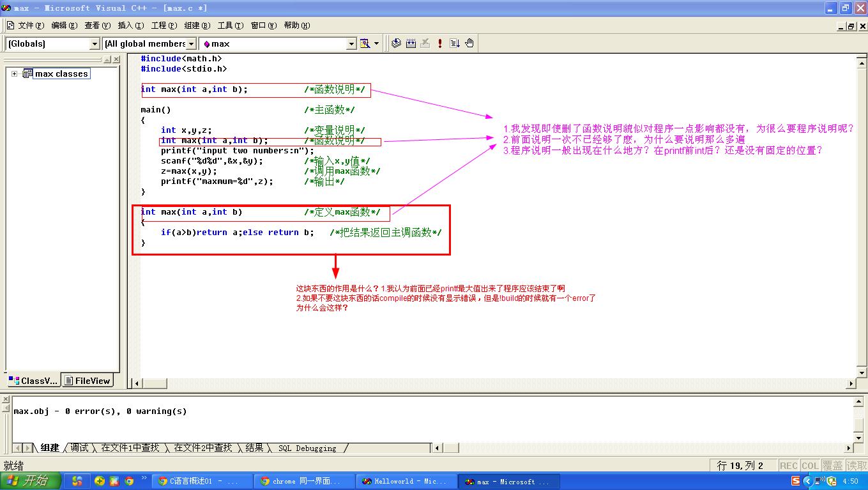868x490 pixels.
Task: Click the output tabs left scroll arrow
Action: pyautogui.click(x=17, y=448)
